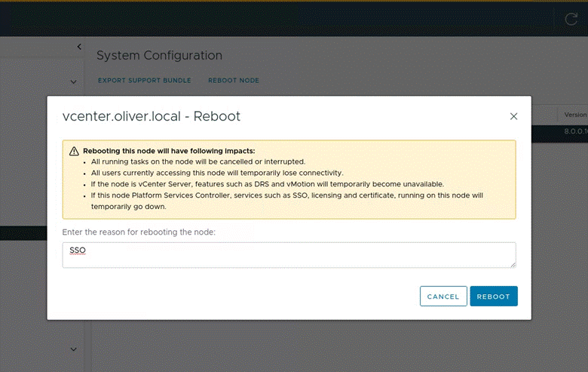Open EXPORT SUPPORT BUNDLE link
The image size is (588, 372).
click(x=145, y=80)
